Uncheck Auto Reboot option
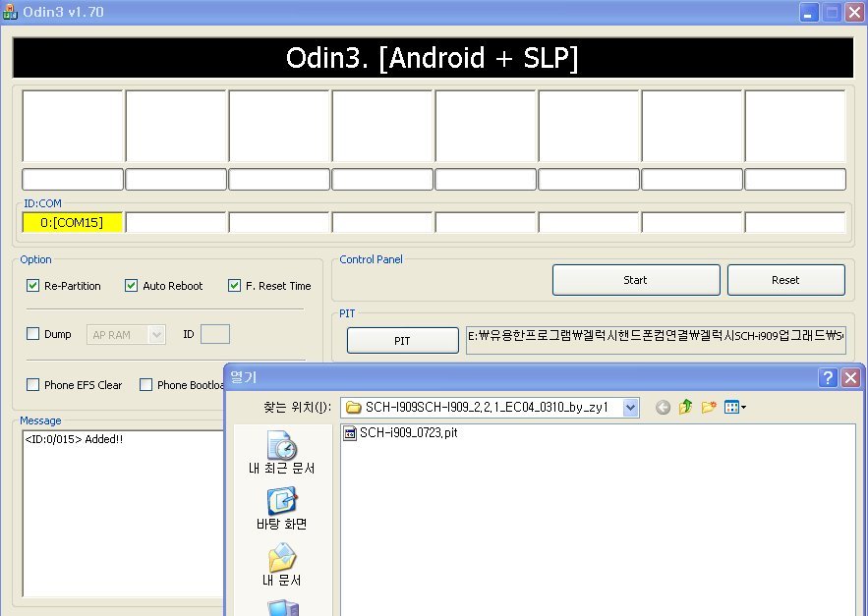This screenshot has width=868, height=616. point(131,286)
